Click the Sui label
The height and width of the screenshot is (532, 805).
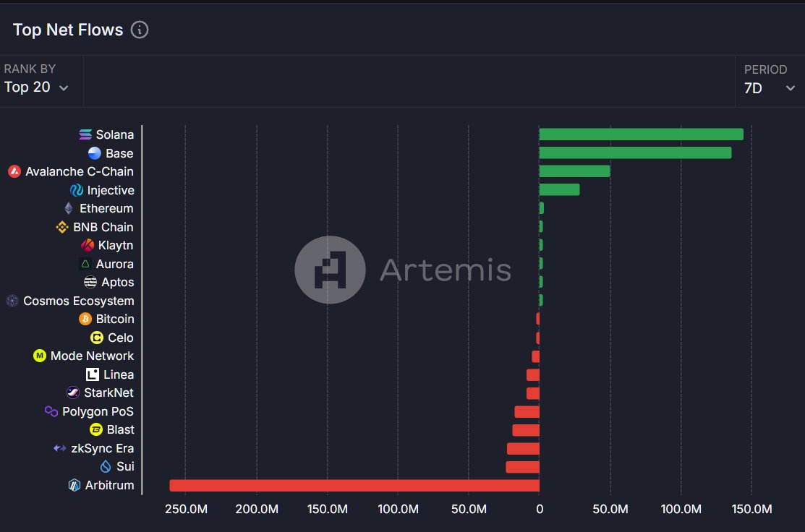click(x=125, y=466)
